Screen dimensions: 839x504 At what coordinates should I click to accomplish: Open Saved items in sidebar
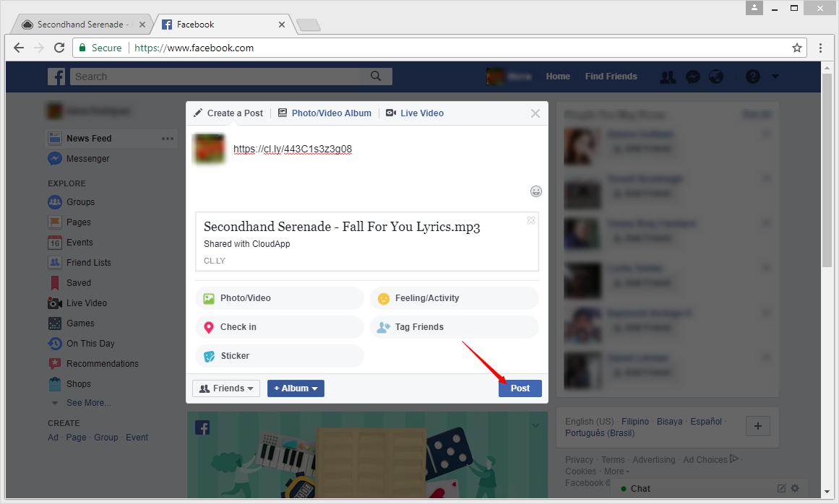pos(69,283)
